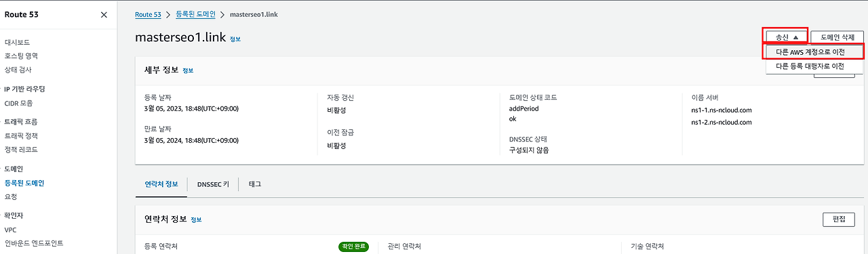Open 상태 검사 page
The width and height of the screenshot is (868, 254).
point(18,69)
